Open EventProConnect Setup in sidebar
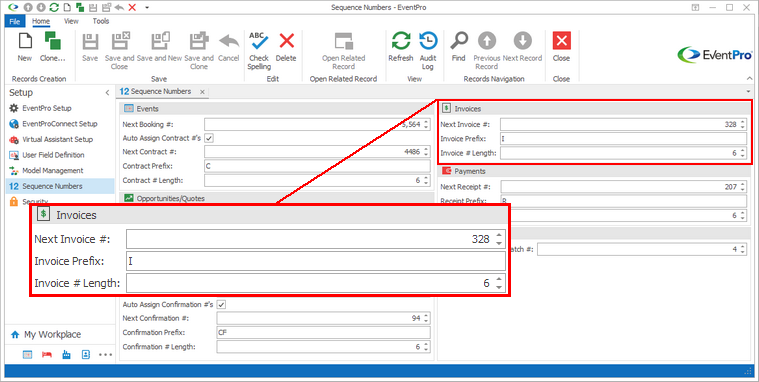The image size is (759, 382). coord(60,124)
